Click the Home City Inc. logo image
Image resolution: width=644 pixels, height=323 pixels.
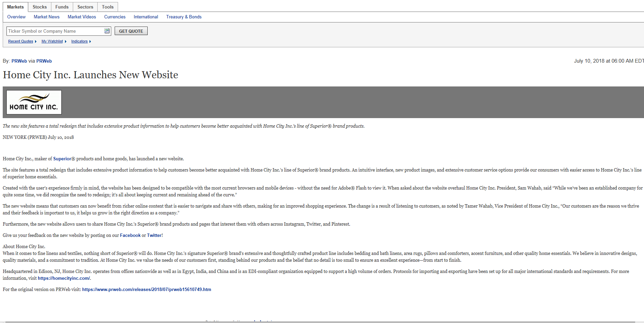click(34, 102)
